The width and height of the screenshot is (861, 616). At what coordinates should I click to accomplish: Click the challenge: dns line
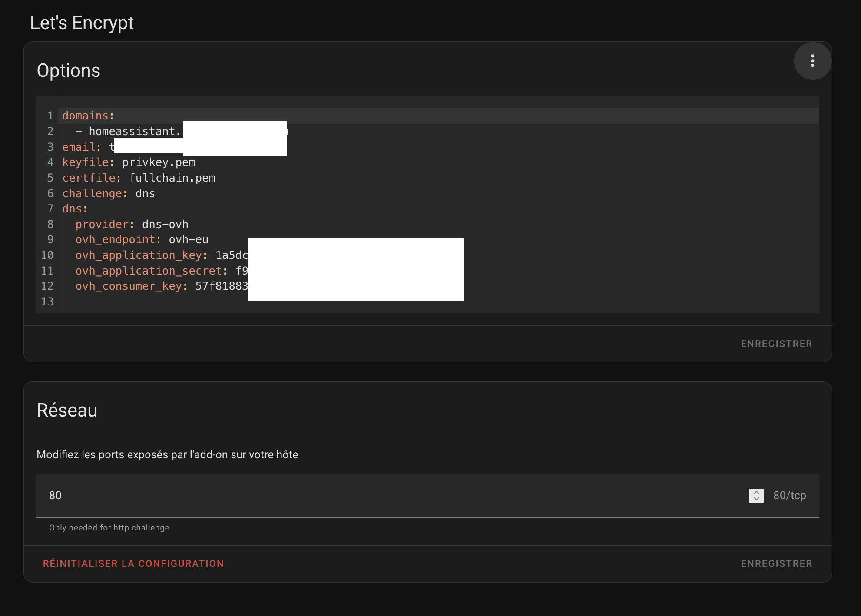[x=109, y=193]
